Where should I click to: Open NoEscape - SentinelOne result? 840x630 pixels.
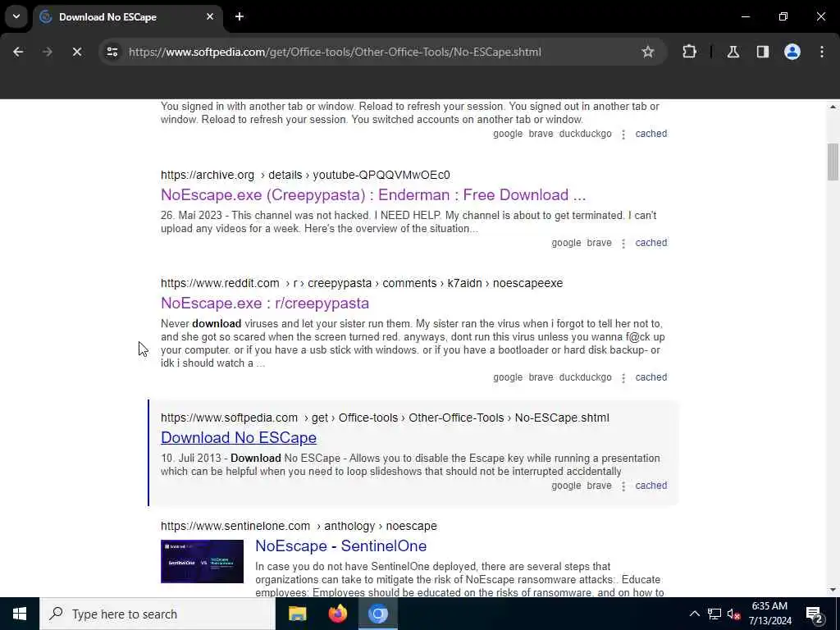click(x=340, y=546)
